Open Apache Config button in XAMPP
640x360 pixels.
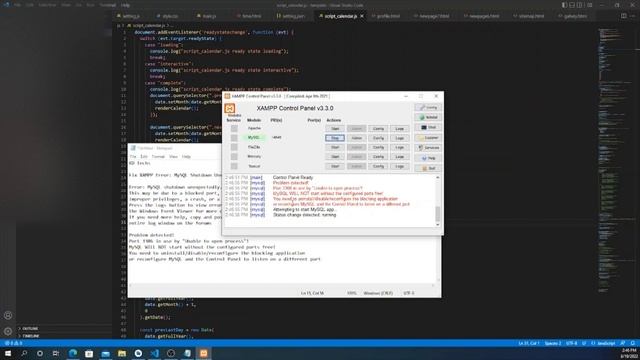[378, 129]
